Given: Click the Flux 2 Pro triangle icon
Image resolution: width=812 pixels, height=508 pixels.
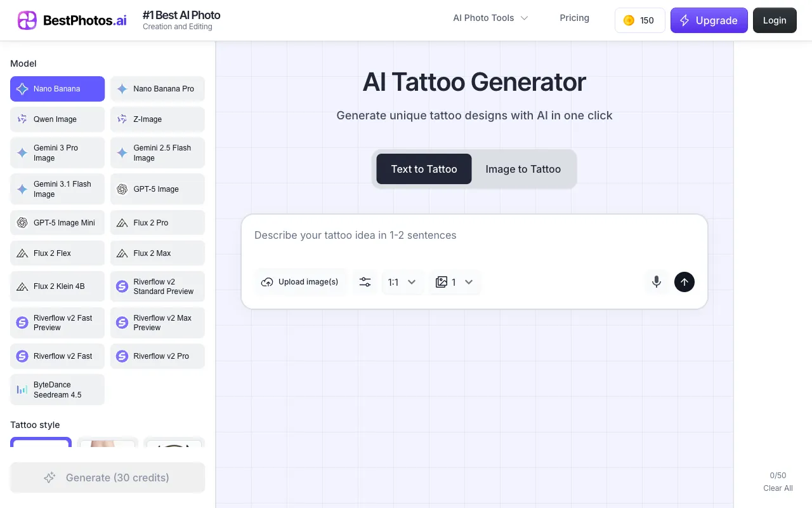Looking at the screenshot, I should [x=122, y=223].
